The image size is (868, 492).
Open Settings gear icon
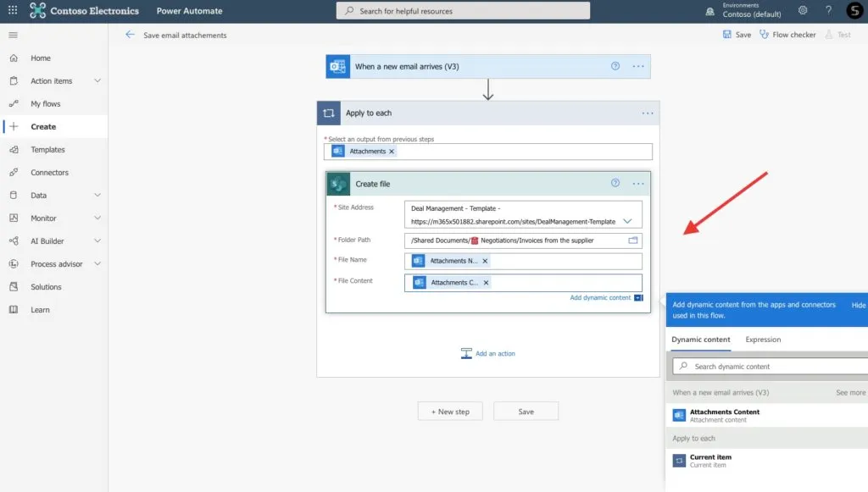pos(803,10)
